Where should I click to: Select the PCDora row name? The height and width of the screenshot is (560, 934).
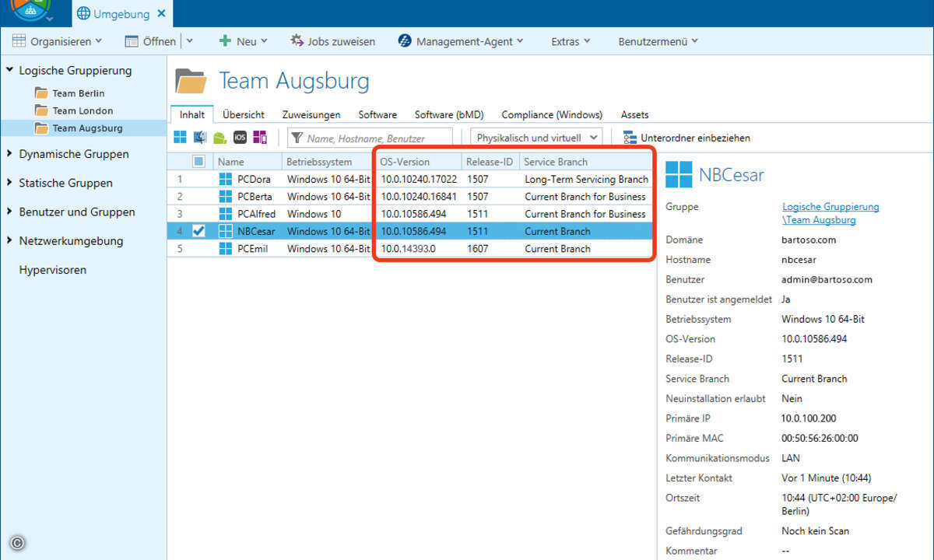coord(255,179)
